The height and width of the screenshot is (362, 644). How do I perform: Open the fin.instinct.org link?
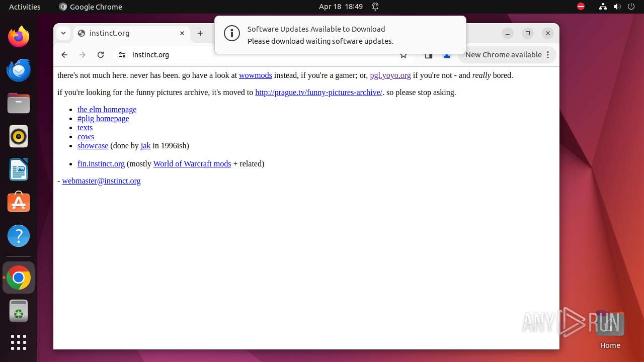(x=101, y=164)
